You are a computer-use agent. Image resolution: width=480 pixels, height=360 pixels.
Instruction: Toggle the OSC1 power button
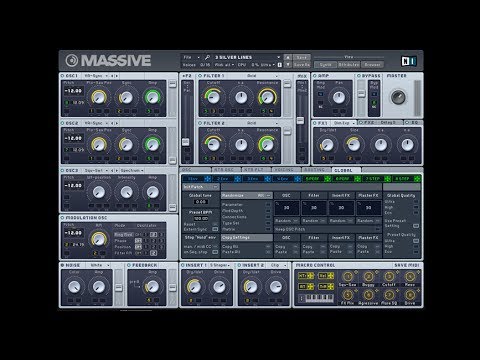point(63,76)
